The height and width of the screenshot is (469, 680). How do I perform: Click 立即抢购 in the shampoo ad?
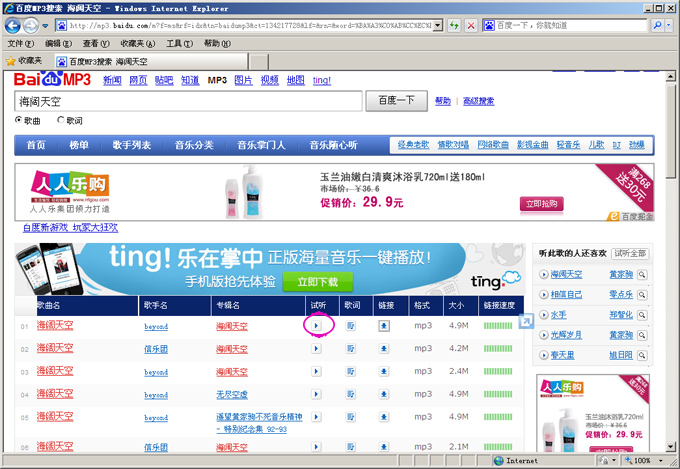(542, 203)
